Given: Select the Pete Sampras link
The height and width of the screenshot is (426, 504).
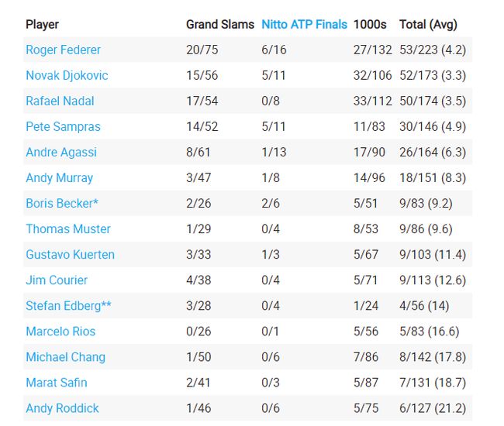Looking at the screenshot, I should click(x=63, y=127).
